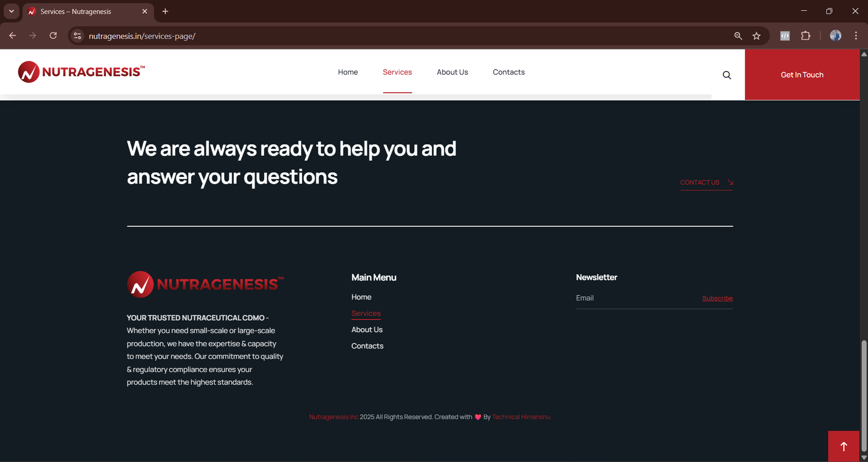Image resolution: width=868 pixels, height=462 pixels.
Task: Go back using the browser back arrow
Action: [12, 36]
